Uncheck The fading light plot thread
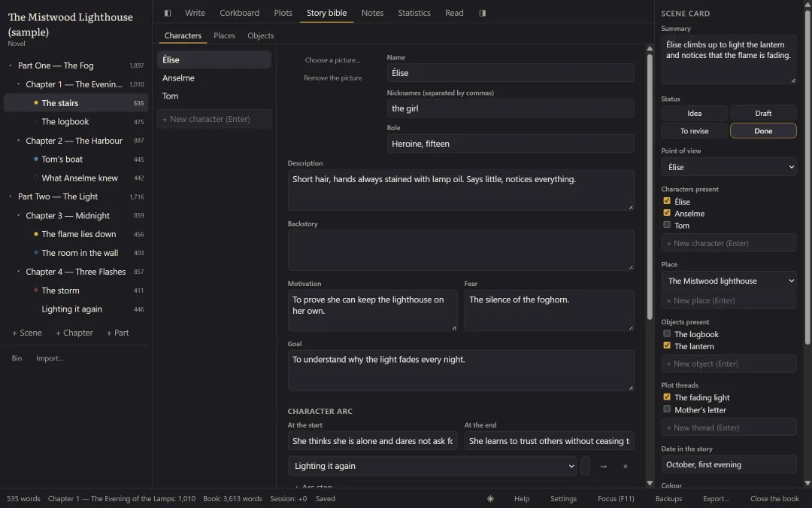Viewport: 812px width, 508px height. 667,397
